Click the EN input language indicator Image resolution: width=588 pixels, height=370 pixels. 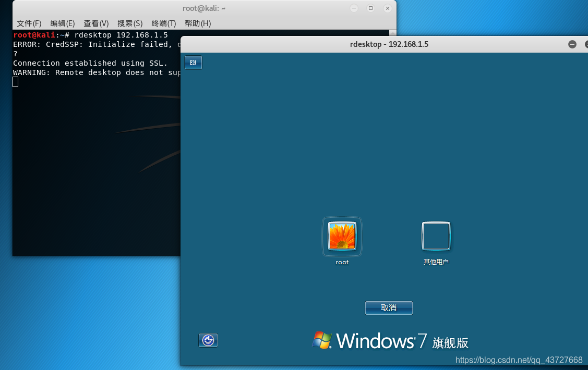tap(193, 63)
